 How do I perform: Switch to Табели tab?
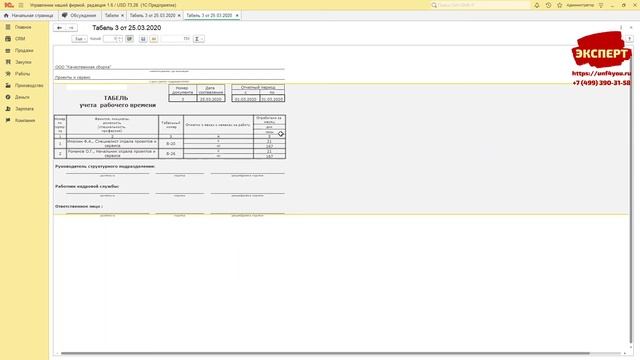(x=111, y=16)
